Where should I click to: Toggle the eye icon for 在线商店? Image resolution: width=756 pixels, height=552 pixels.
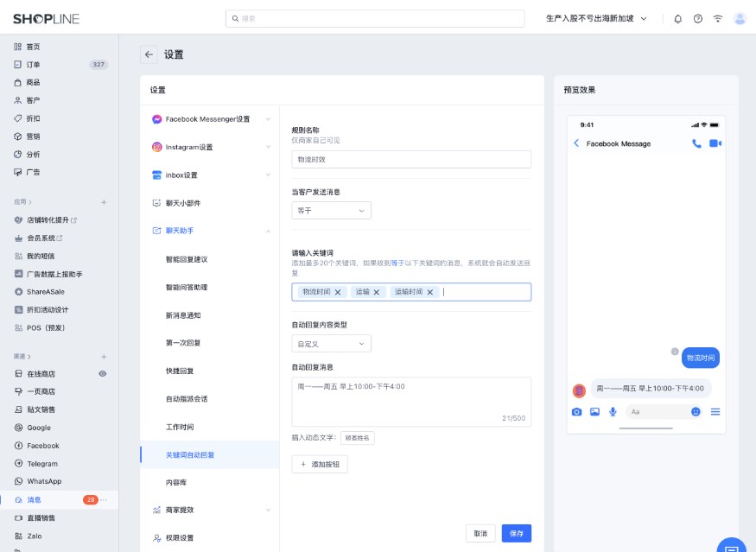(102, 374)
